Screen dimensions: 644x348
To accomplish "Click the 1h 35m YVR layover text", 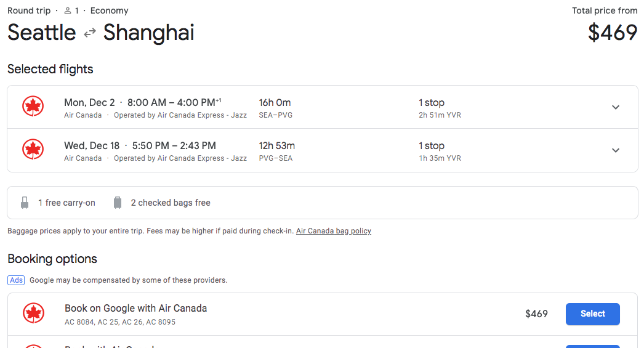I will (x=440, y=158).
